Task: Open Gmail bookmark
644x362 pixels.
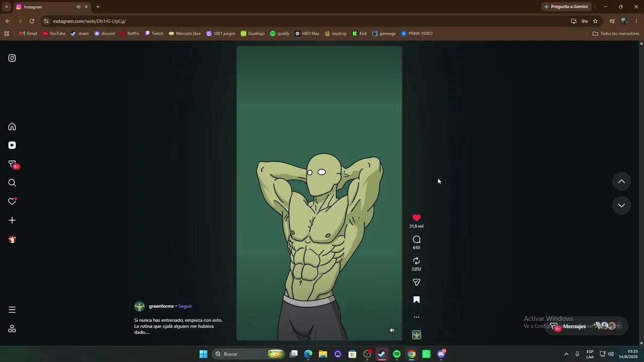Action: (x=28, y=34)
